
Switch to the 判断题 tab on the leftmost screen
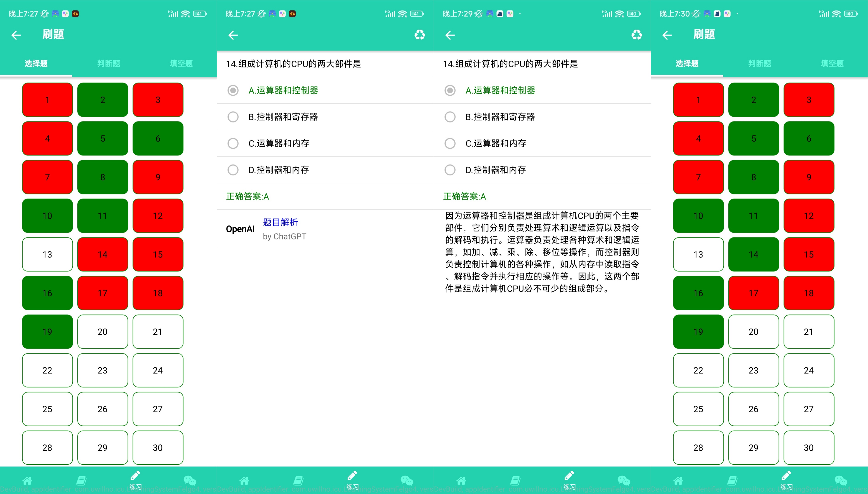pyautogui.click(x=108, y=63)
